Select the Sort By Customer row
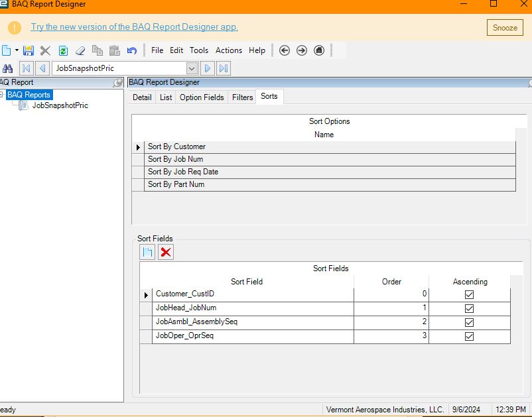The height and width of the screenshot is (417, 532). [330, 147]
